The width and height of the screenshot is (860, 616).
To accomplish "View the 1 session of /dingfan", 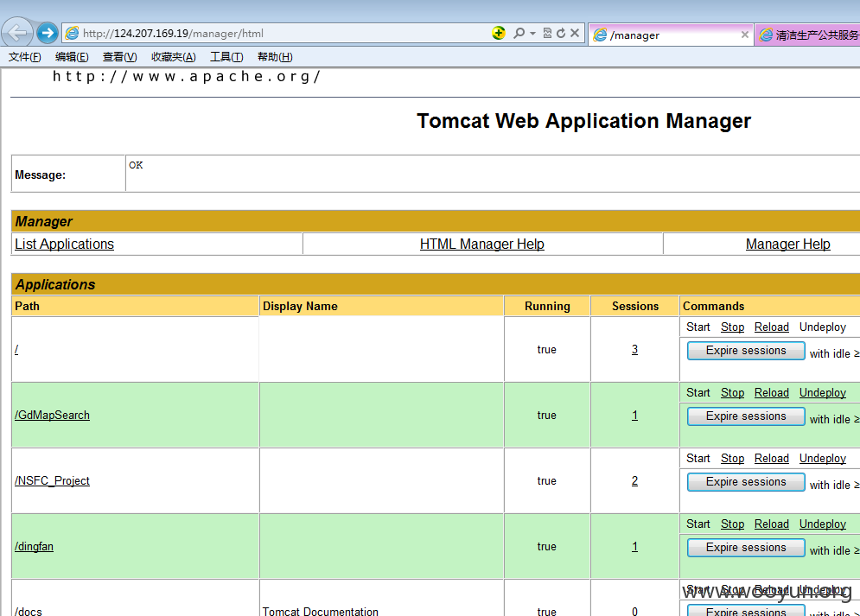I will tap(634, 546).
